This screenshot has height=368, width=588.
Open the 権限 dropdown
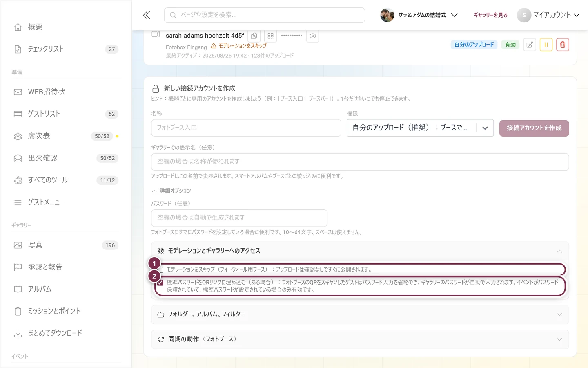click(420, 128)
